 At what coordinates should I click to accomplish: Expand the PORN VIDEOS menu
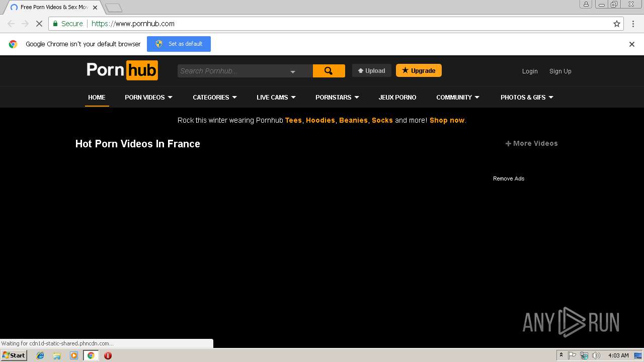(x=148, y=98)
